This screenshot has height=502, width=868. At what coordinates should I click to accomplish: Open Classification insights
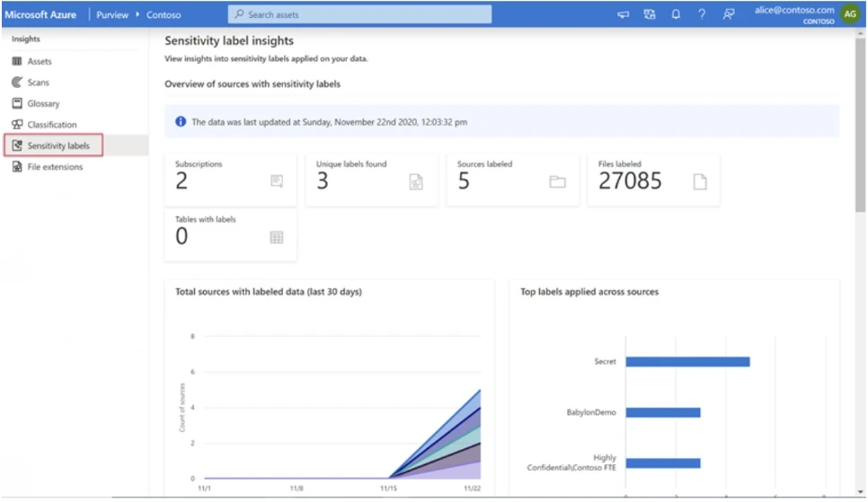click(x=51, y=125)
